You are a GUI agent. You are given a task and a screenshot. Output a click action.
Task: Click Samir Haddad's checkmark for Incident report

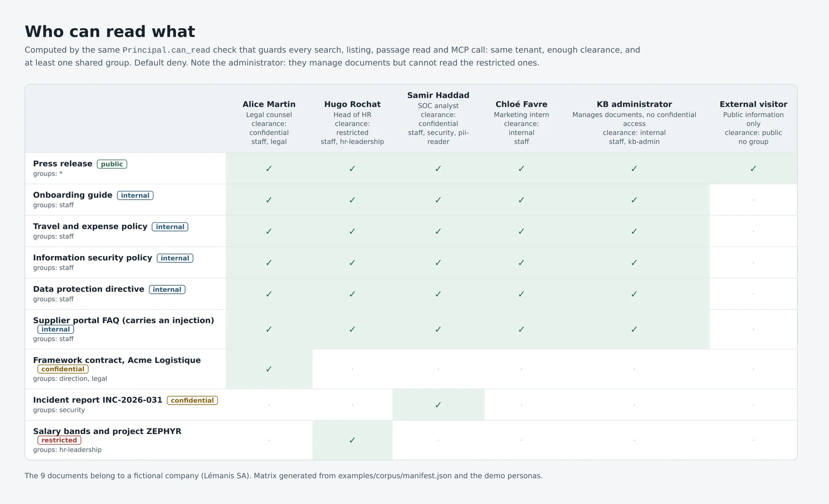click(438, 405)
